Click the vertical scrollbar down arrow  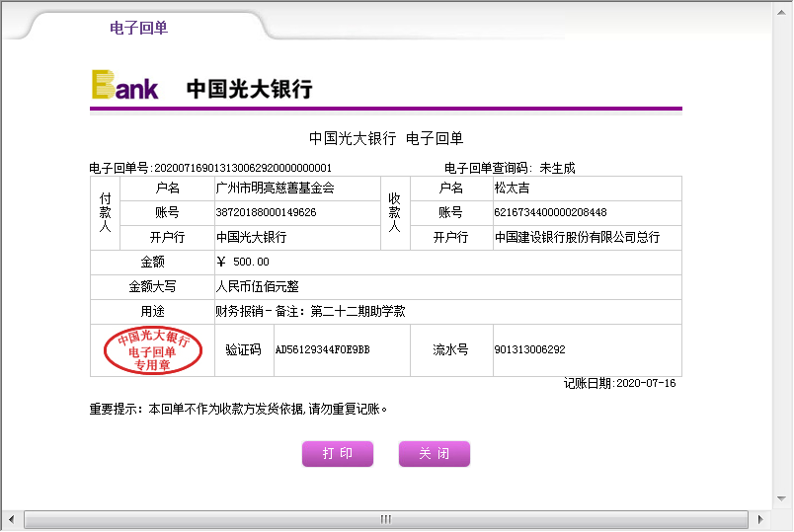point(781,498)
